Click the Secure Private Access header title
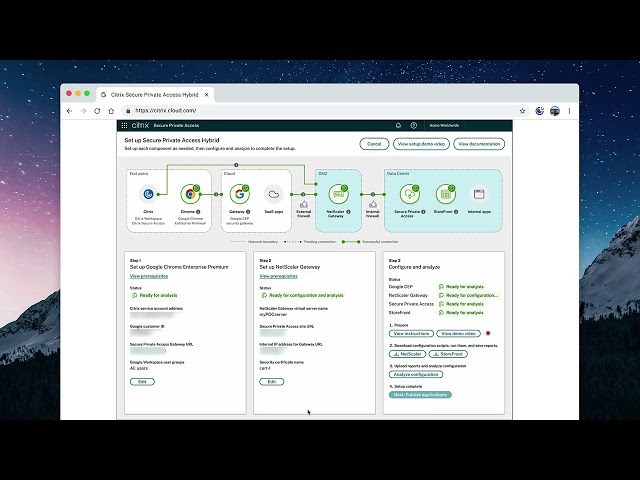 pos(176,125)
